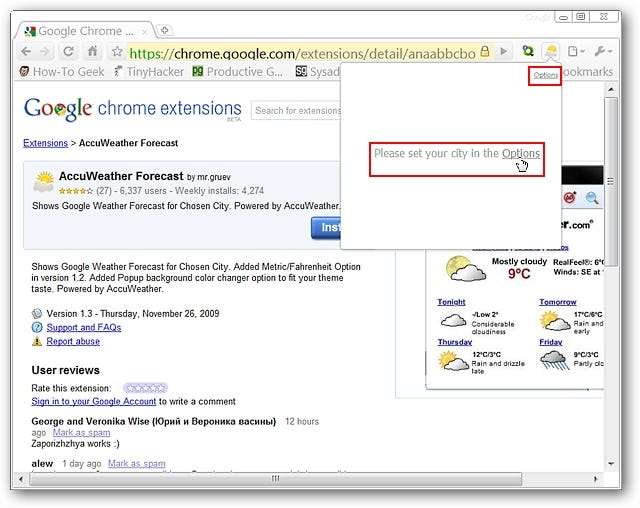Rate this extension using the stars
This screenshot has width=640, height=508.
(x=145, y=388)
